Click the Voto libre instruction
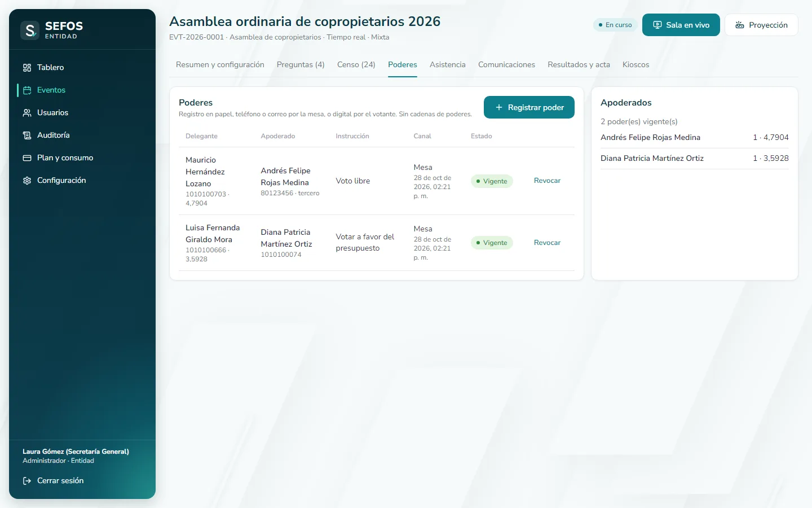 coord(353,181)
